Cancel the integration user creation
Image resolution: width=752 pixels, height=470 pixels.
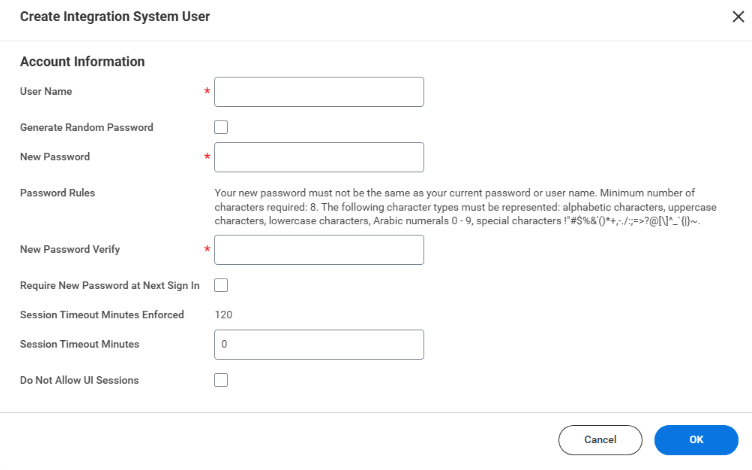click(600, 440)
